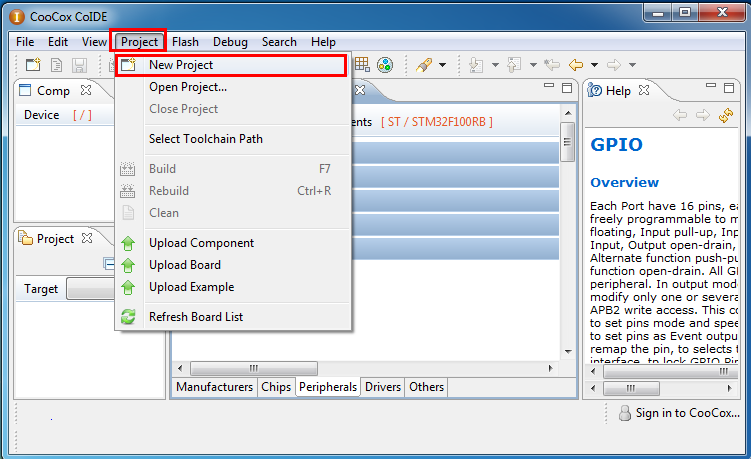
Task: Click the last edit location icon
Action: 552,65
